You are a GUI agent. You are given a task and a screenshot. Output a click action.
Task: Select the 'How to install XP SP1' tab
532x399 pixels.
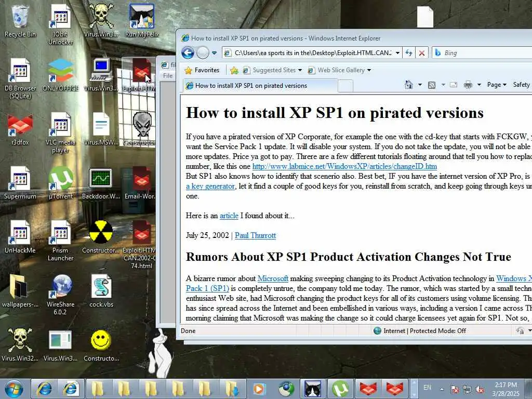(260, 86)
